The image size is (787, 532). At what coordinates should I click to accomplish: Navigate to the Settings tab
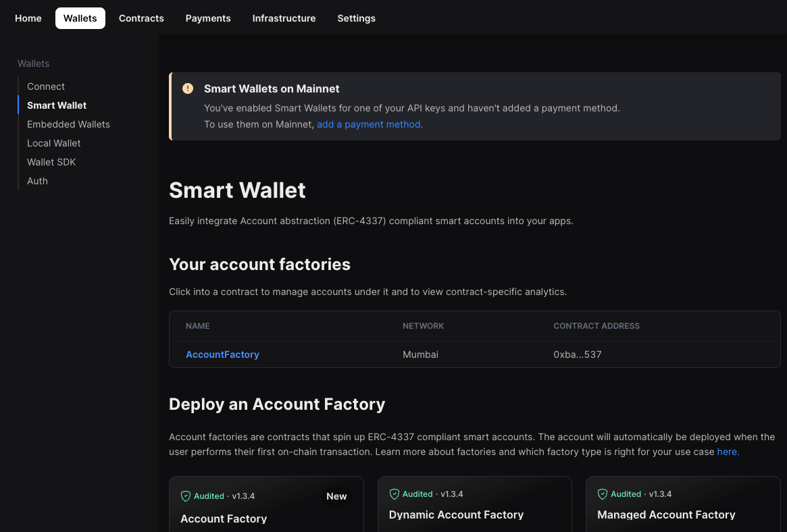click(356, 18)
